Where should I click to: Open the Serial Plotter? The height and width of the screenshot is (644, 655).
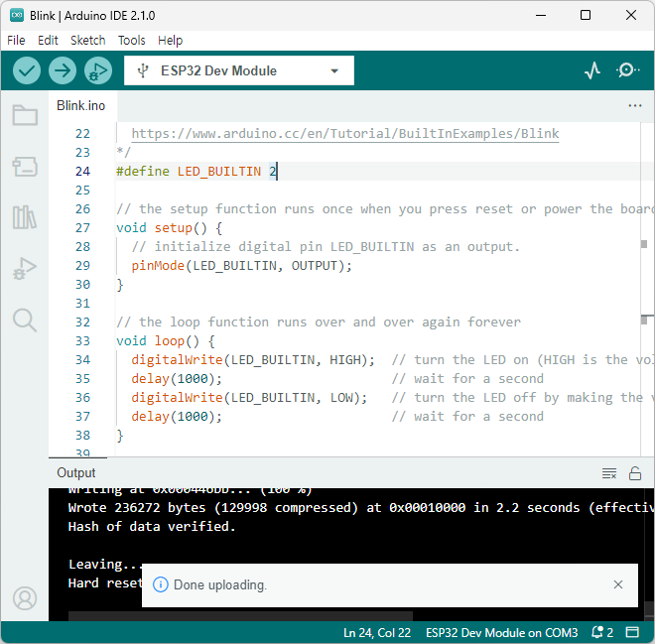(592, 70)
